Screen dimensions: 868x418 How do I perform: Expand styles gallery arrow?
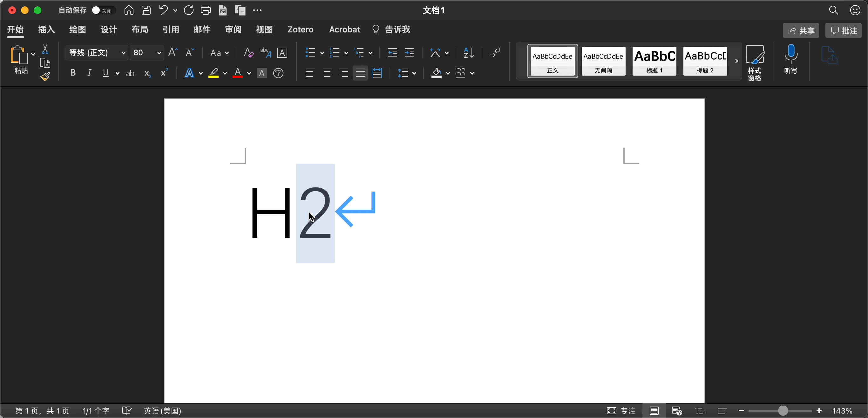(x=736, y=61)
